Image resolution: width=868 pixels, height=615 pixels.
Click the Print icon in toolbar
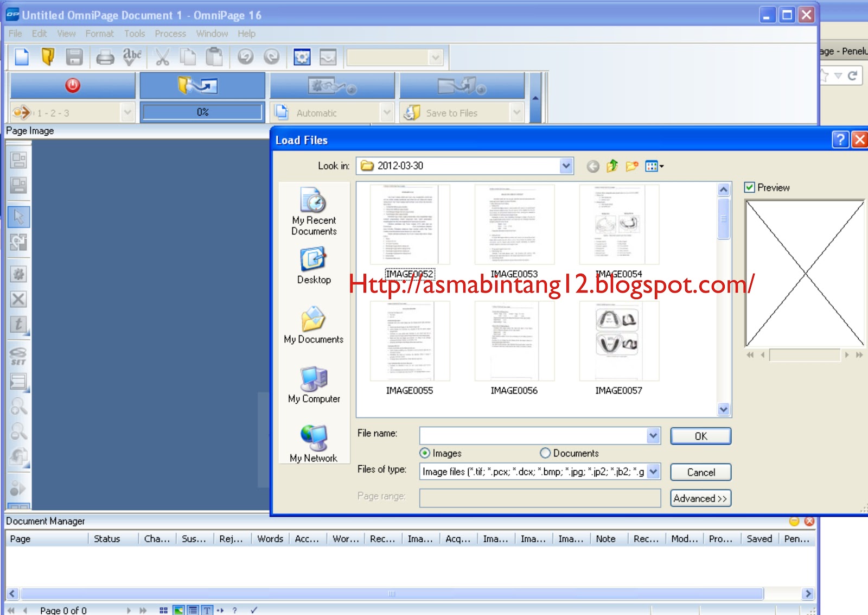(x=105, y=56)
